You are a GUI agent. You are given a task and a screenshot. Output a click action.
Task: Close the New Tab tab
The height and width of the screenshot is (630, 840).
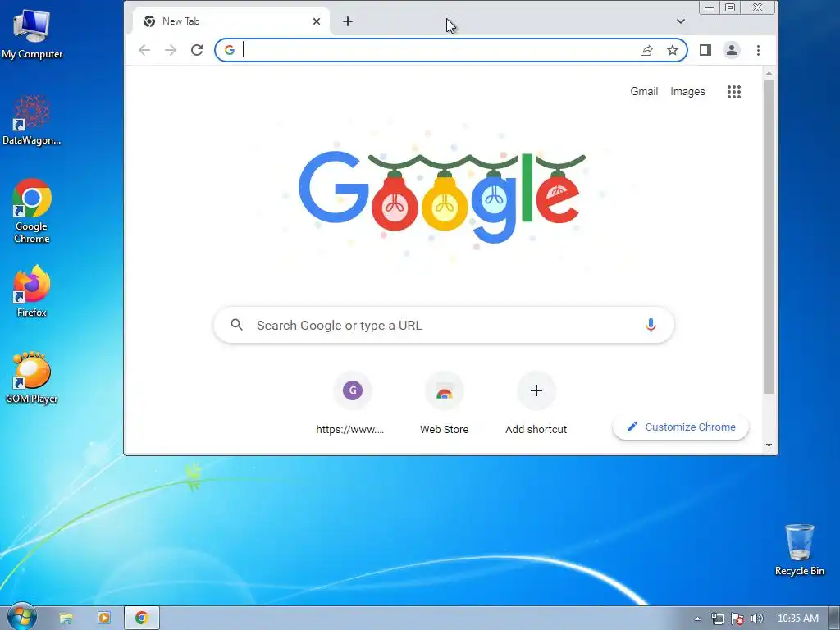coord(317,21)
